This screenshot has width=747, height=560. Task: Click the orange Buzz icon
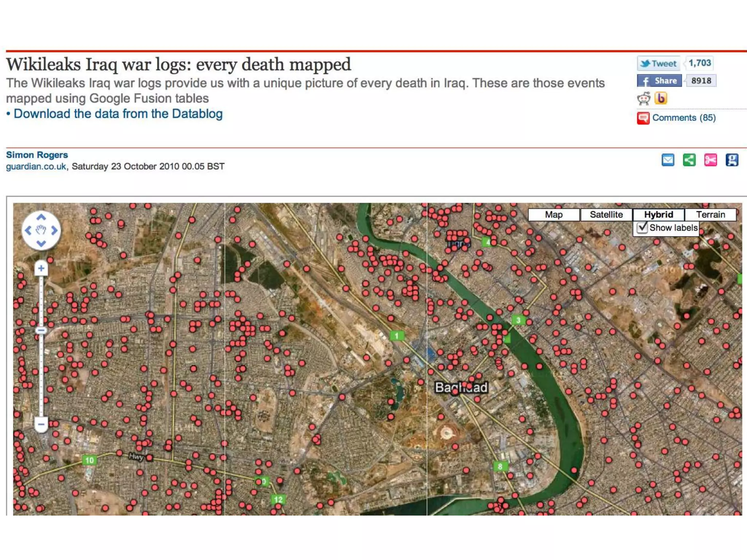[661, 98]
